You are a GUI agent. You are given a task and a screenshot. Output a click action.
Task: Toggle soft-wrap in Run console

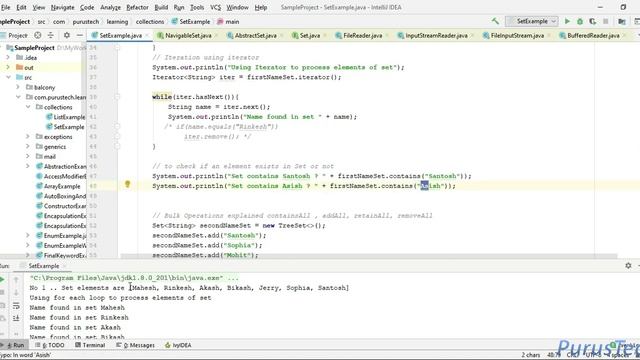[x=16, y=305]
